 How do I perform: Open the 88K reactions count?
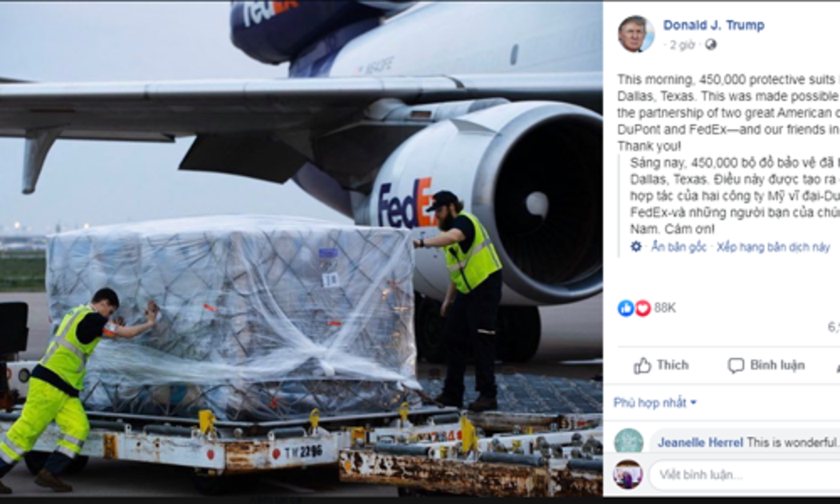[x=665, y=308]
